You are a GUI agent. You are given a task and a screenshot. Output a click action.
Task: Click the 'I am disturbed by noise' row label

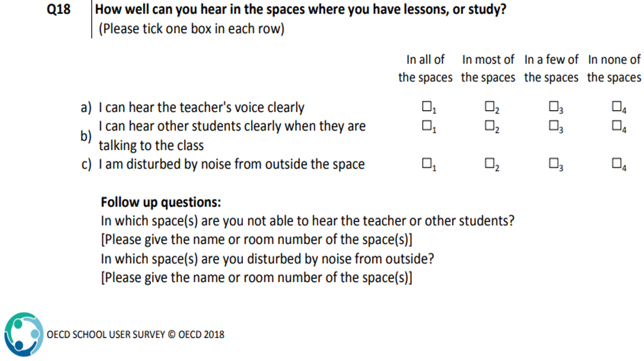[x=232, y=164]
